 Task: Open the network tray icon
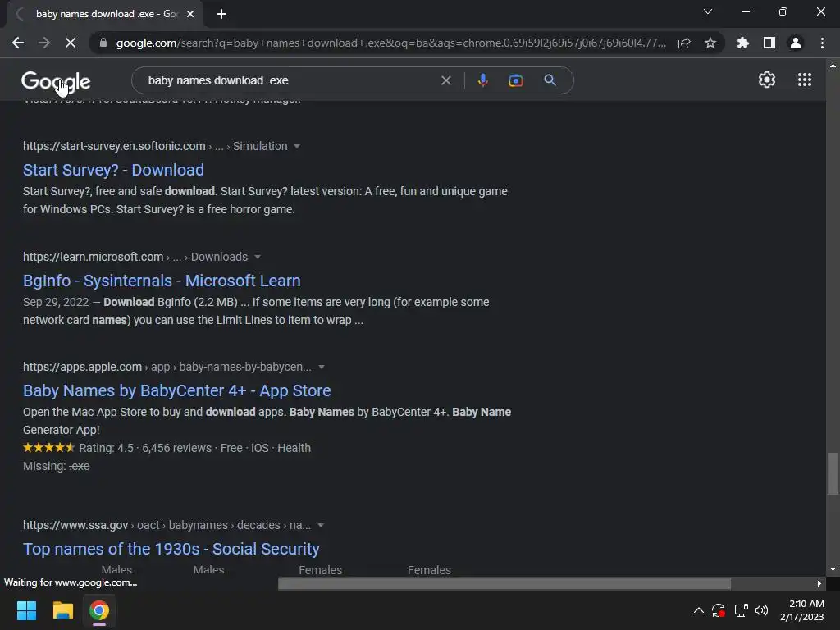tap(741, 610)
